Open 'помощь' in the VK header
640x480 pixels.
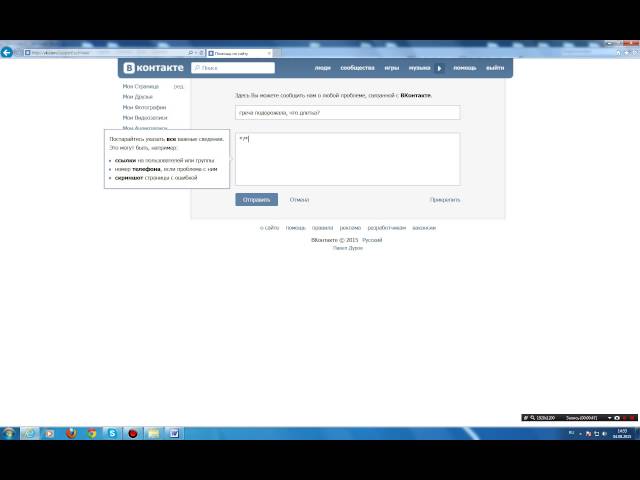click(465, 68)
